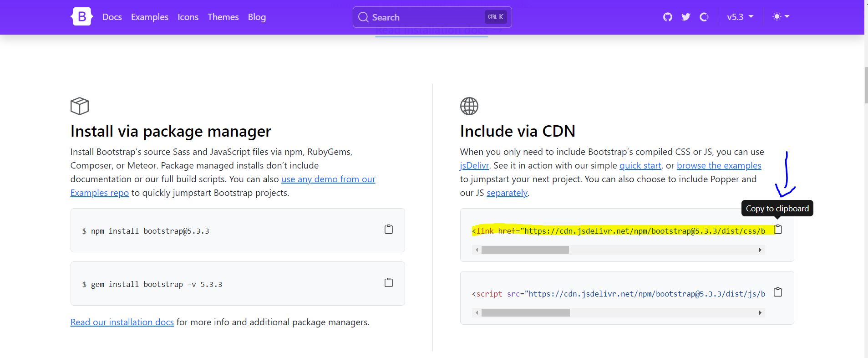Image resolution: width=868 pixels, height=358 pixels.
Task: Click right arrow of script code scrollbar
Action: (760, 313)
